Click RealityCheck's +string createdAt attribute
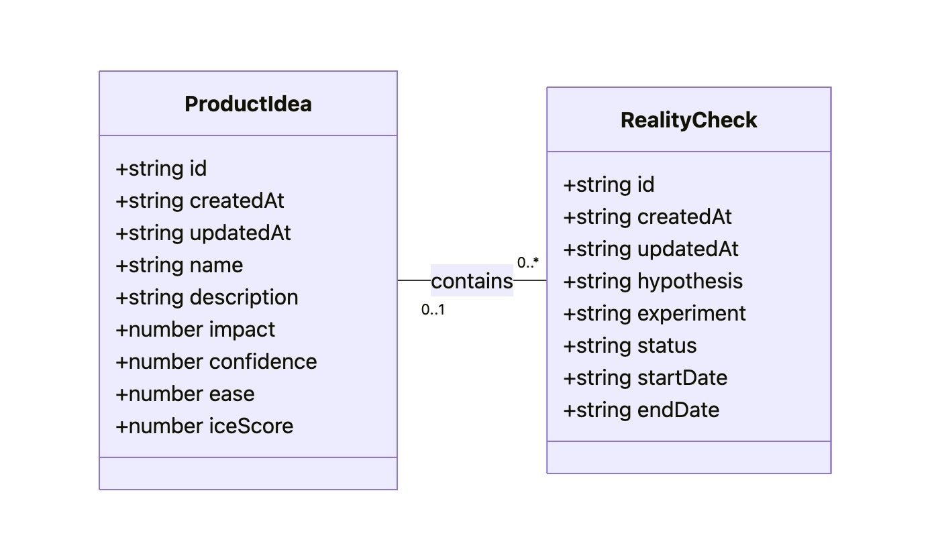Image resolution: width=934 pixels, height=560 pixels. (x=647, y=217)
